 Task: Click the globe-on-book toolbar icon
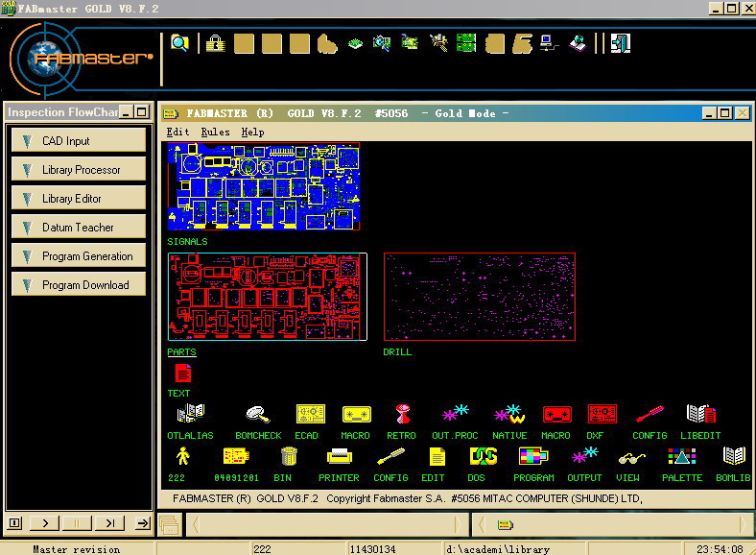coord(578,43)
